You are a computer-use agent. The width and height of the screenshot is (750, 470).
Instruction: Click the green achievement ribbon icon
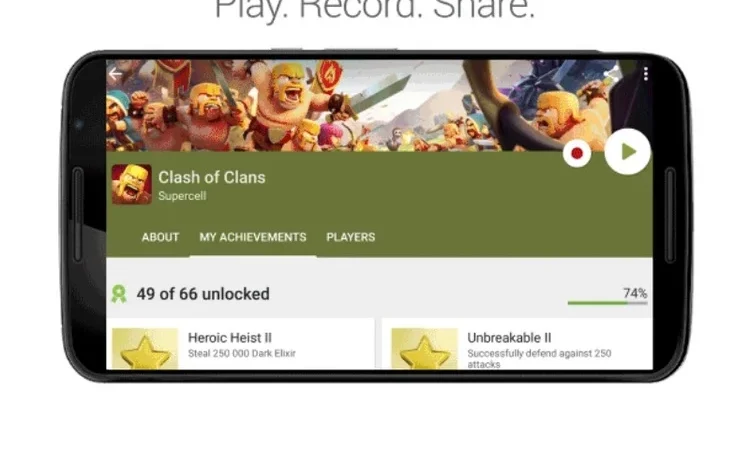point(119,294)
